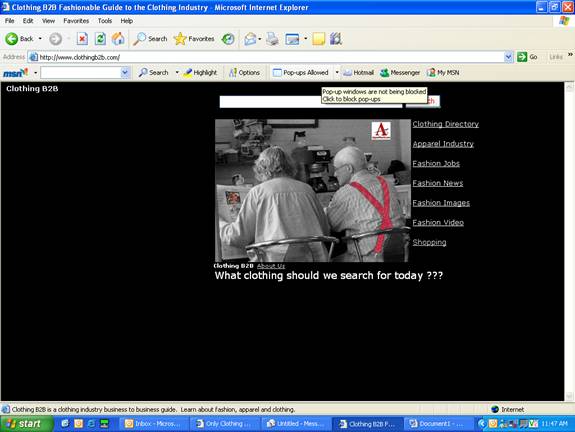Open the toolbar Search magnifier
The image size is (575, 432).
pos(150,39)
